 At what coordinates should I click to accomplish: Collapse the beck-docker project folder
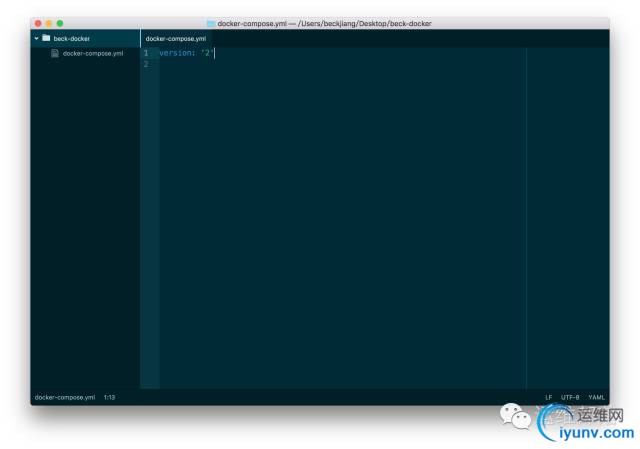[36, 38]
